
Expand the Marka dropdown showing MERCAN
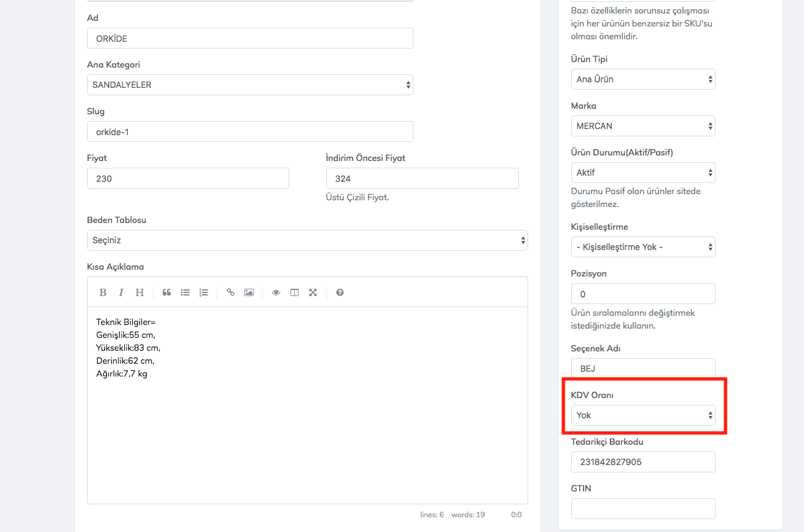pyautogui.click(x=642, y=126)
